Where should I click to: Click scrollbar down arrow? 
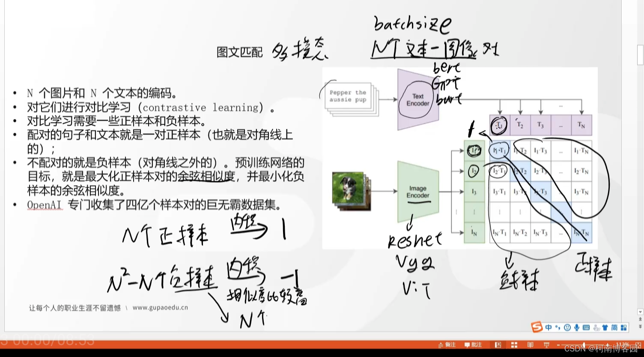641,312
